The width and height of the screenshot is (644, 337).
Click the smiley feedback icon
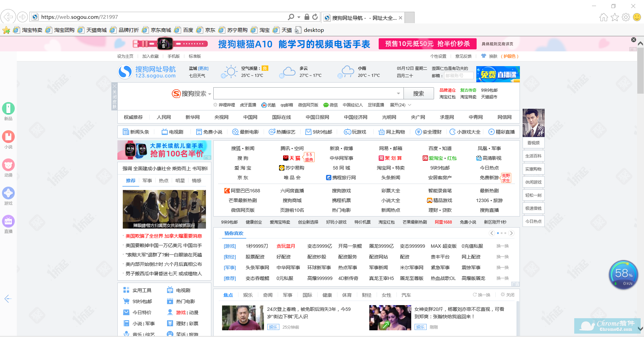tap(637, 17)
